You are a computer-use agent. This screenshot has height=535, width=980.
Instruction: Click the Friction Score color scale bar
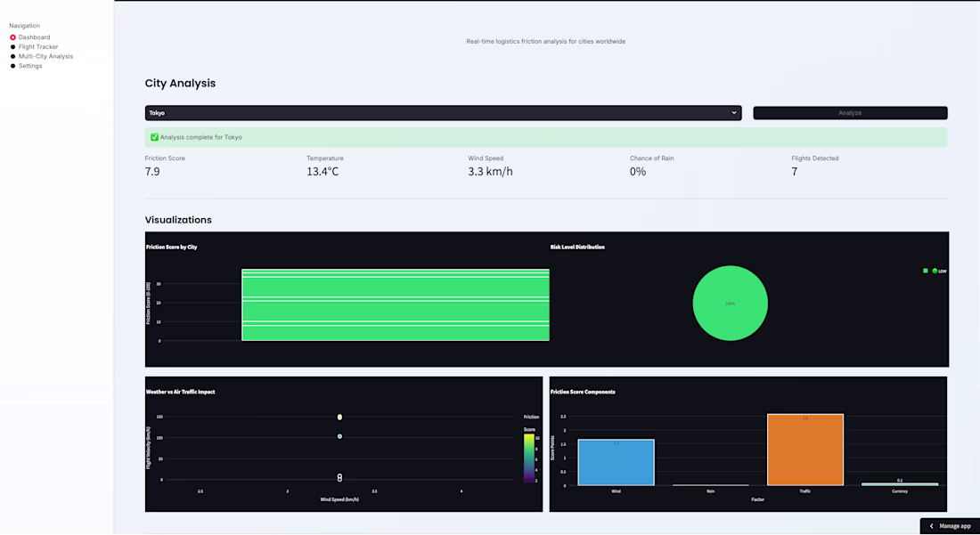(528, 458)
